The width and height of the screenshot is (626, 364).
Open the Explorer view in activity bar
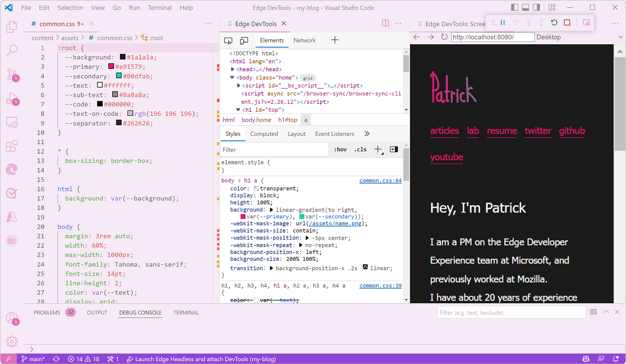(12, 26)
